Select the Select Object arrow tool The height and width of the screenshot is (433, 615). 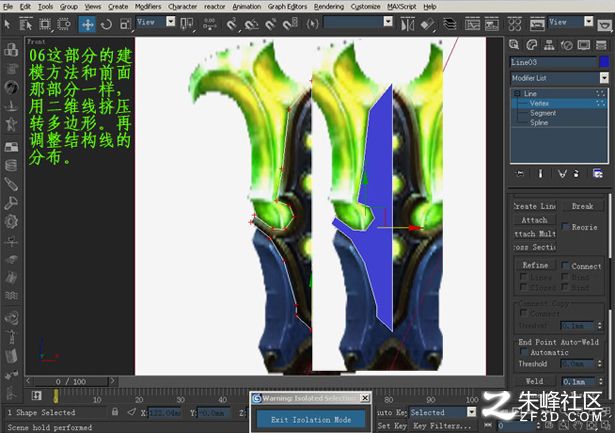click(7, 24)
